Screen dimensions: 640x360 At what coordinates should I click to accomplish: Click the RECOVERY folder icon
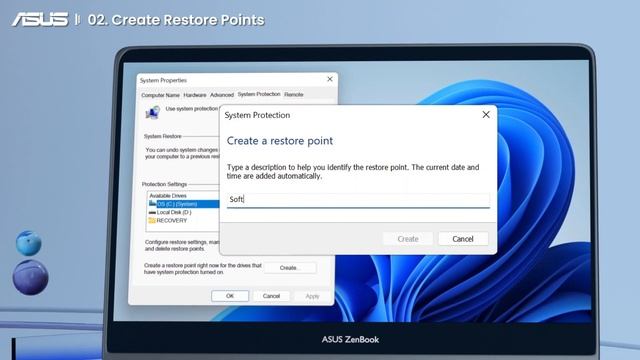click(x=152, y=220)
